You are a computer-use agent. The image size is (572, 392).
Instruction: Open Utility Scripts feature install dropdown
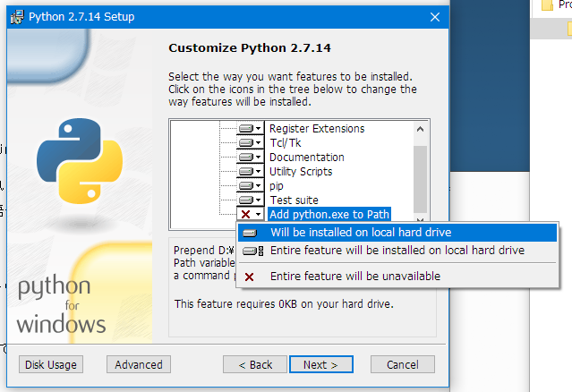[250, 171]
